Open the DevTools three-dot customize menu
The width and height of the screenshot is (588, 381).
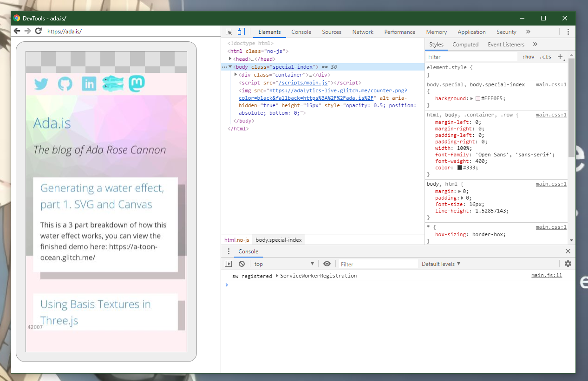click(x=568, y=32)
